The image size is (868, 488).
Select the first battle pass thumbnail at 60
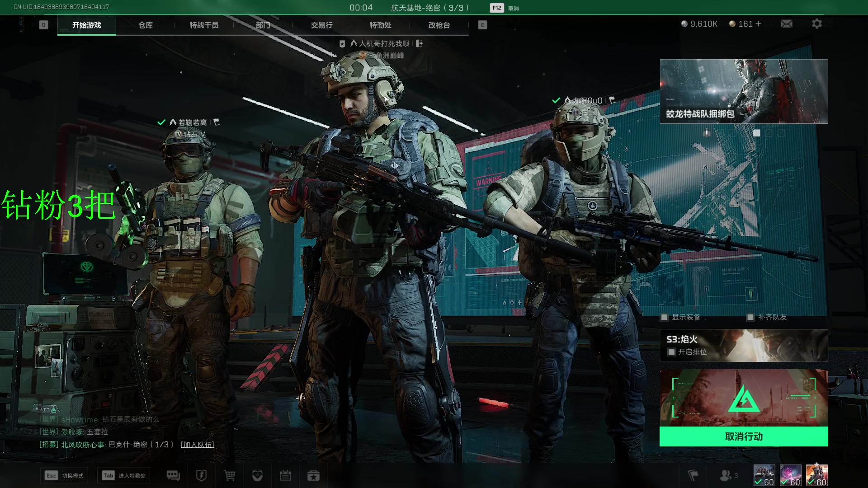coord(764,475)
